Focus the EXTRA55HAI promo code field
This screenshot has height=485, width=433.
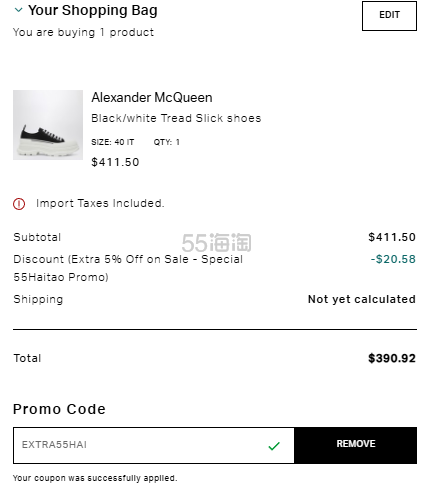pos(154,445)
